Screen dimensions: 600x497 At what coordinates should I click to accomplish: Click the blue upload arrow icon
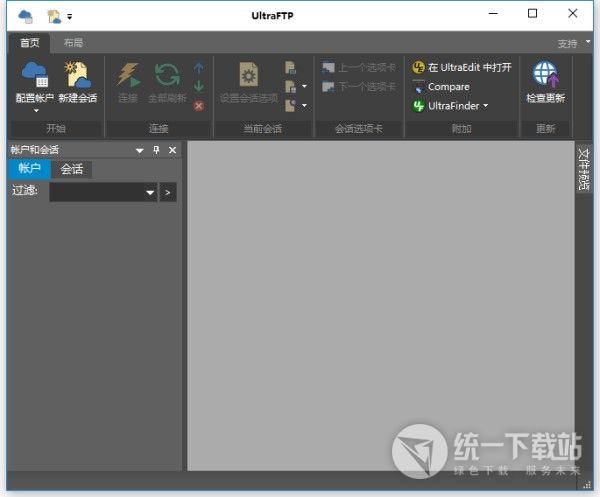199,68
